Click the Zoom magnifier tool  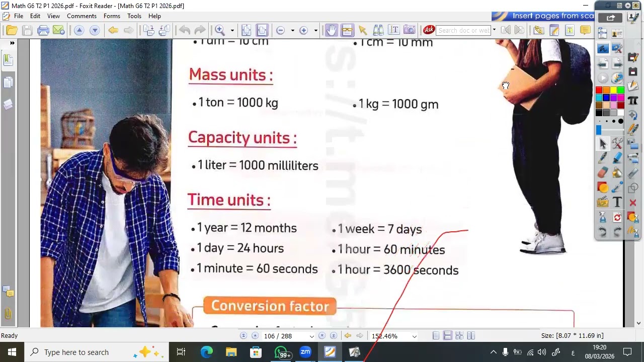pos(220,31)
